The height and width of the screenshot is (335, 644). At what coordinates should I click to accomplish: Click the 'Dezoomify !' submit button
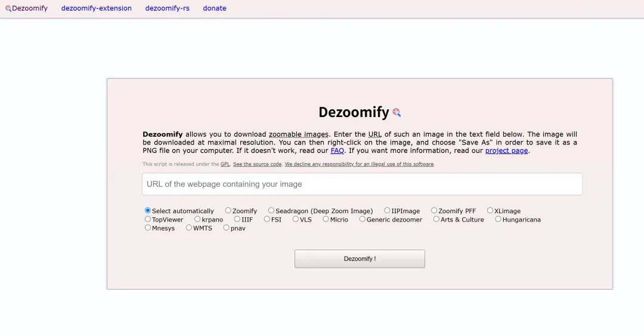click(360, 259)
